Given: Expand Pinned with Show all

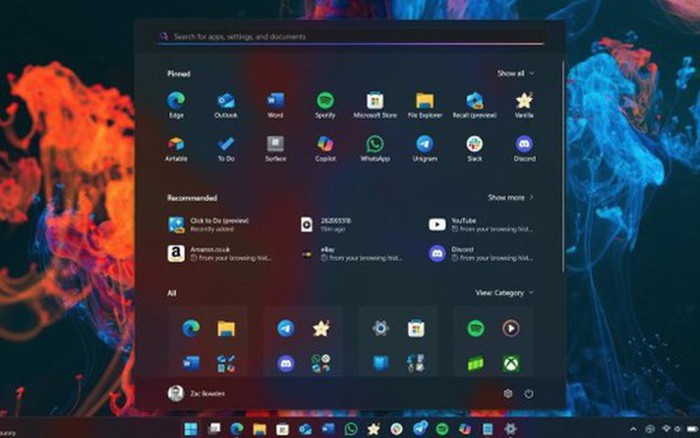Looking at the screenshot, I should 516,73.
